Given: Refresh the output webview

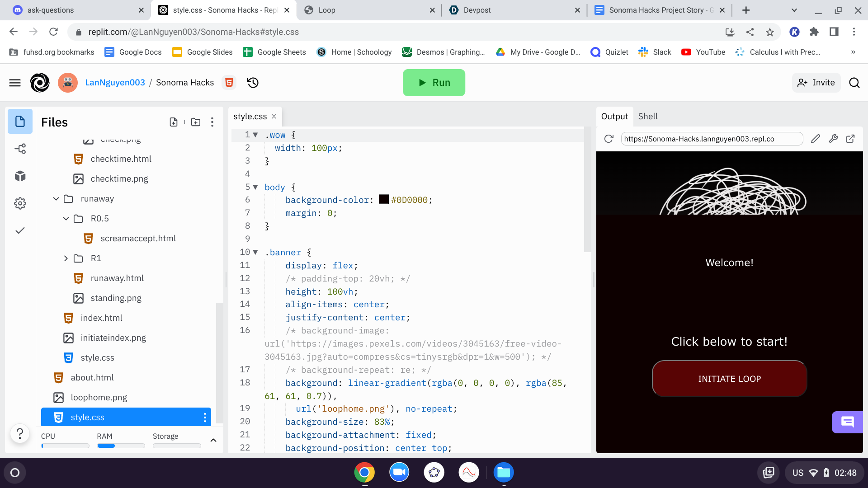Looking at the screenshot, I should click(x=609, y=139).
